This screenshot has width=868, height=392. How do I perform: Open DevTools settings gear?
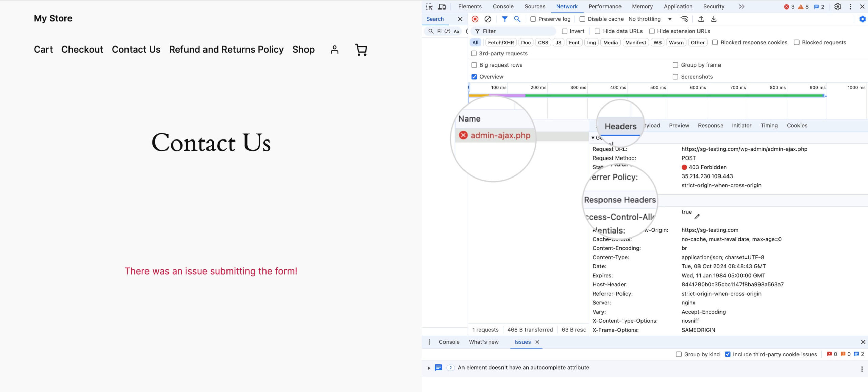click(837, 6)
